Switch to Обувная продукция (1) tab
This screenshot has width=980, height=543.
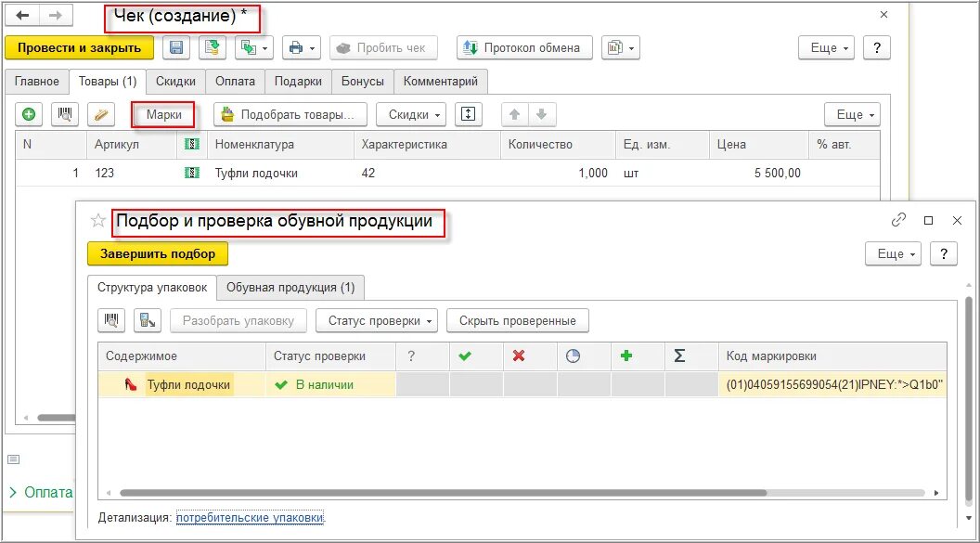(290, 288)
